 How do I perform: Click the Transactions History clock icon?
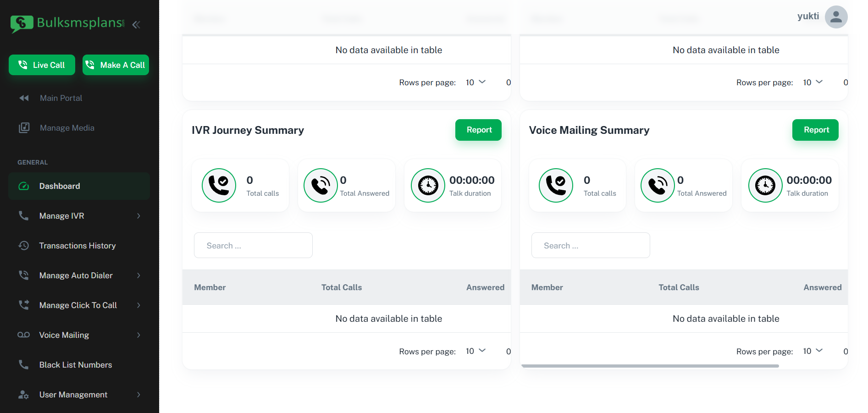pyautogui.click(x=24, y=246)
